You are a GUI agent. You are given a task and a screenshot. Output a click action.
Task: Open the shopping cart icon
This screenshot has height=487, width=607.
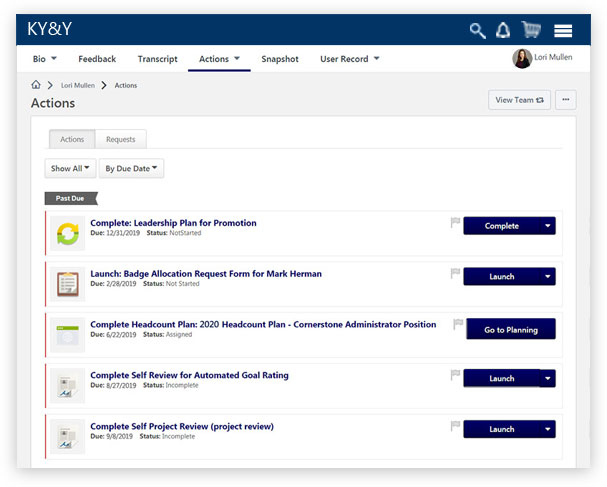[531, 29]
